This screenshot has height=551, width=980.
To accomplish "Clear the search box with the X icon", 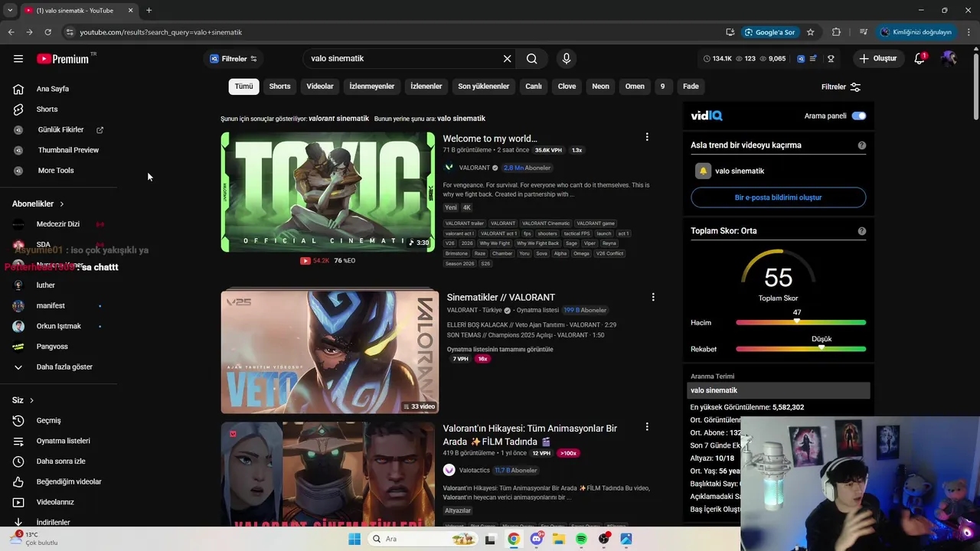I will tap(507, 58).
